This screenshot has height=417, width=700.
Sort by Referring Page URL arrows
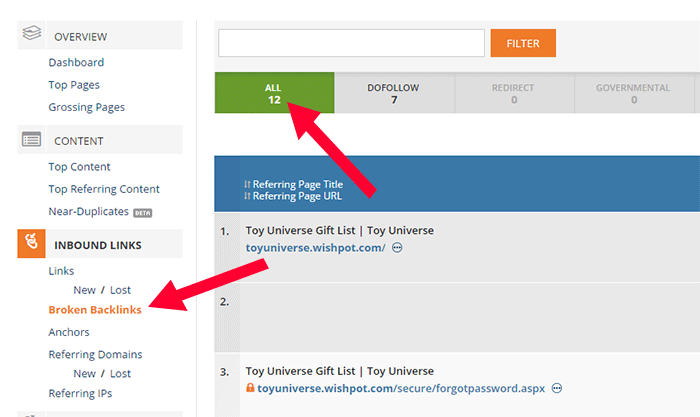click(247, 196)
